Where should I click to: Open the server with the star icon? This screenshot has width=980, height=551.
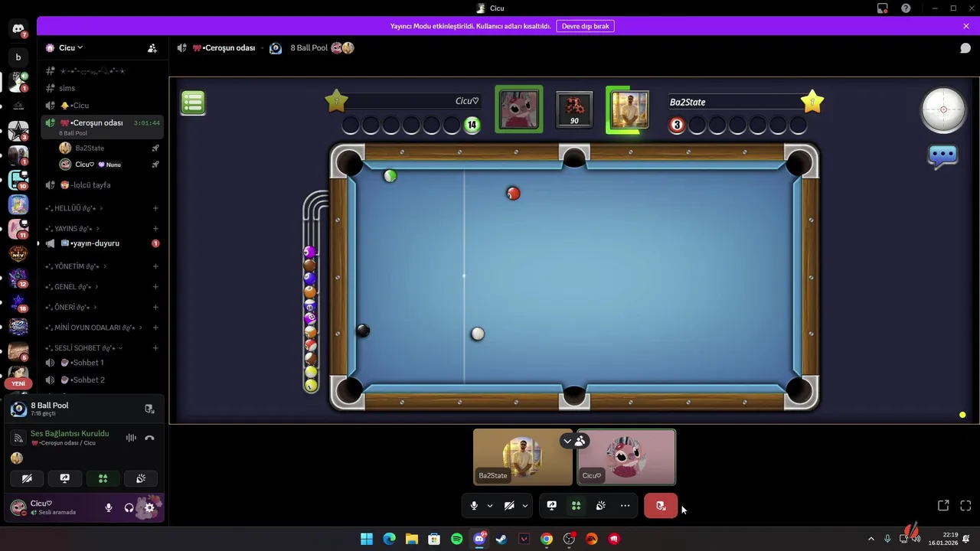(x=18, y=132)
